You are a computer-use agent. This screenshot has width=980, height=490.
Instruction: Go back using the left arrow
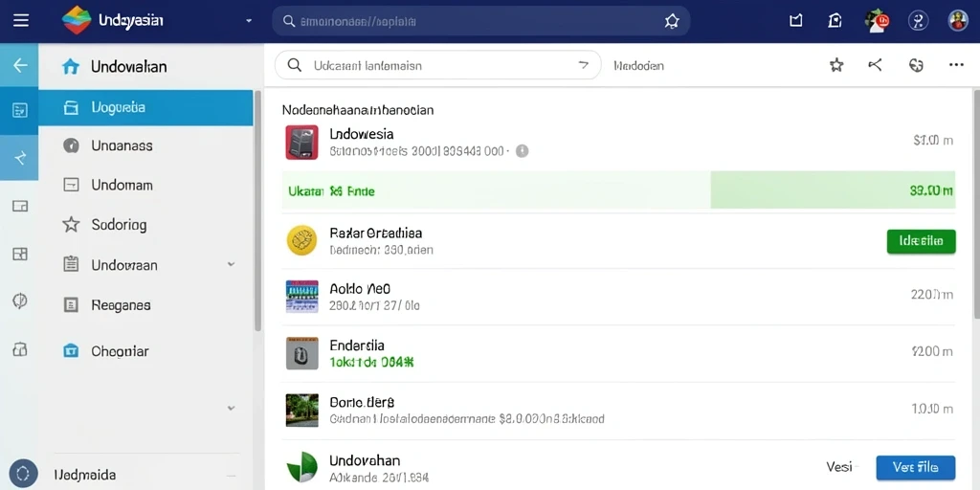coord(19,65)
